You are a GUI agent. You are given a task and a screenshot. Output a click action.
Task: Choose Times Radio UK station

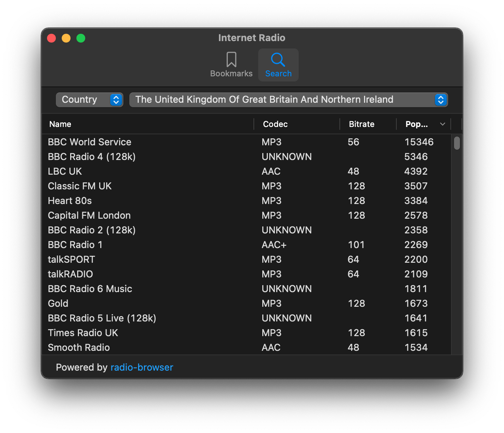click(x=246, y=333)
